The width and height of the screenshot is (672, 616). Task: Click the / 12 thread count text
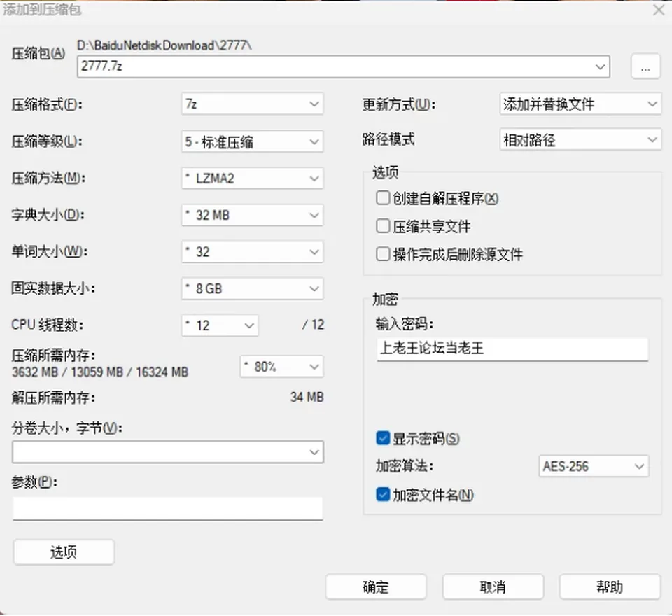313,325
